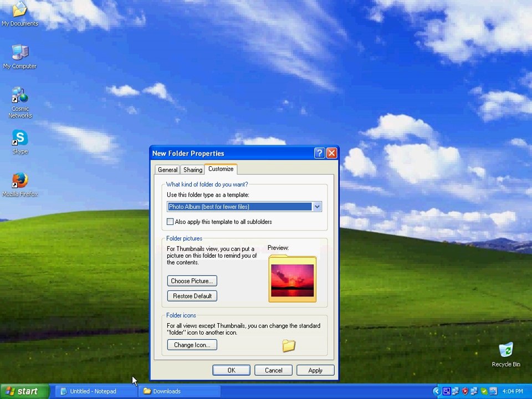Click the sunset folder picture preview
This screenshot has width=532, height=399.
coord(293,279)
